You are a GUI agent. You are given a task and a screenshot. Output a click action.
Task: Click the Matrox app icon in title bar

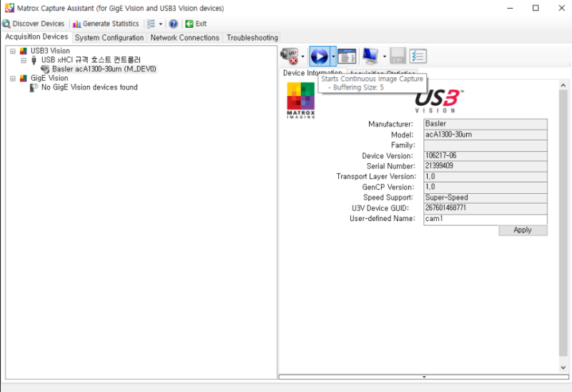(9, 8)
